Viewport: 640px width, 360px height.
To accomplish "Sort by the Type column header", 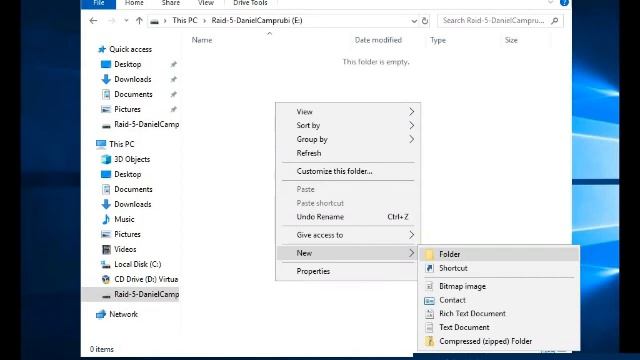I will pos(438,40).
